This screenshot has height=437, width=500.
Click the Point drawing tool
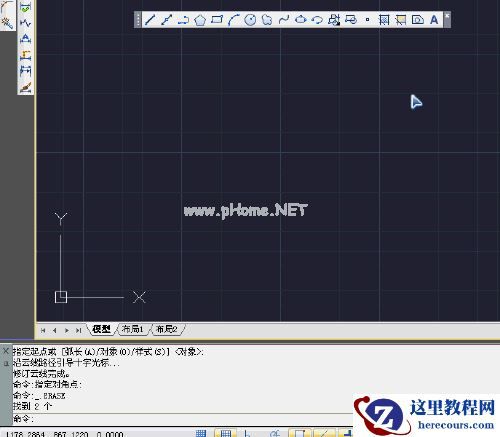[x=367, y=20]
